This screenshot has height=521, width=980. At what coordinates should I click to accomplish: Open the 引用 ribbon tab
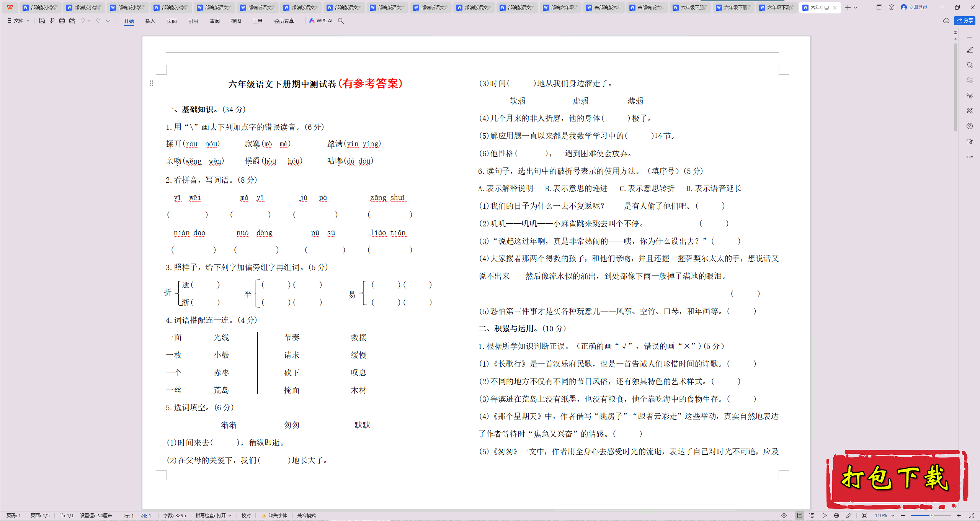(x=193, y=21)
